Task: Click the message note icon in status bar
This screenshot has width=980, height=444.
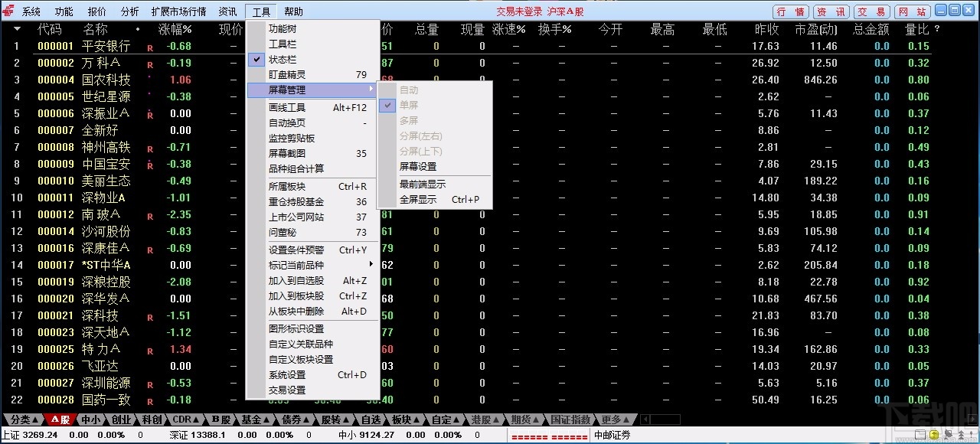Action: [x=921, y=434]
